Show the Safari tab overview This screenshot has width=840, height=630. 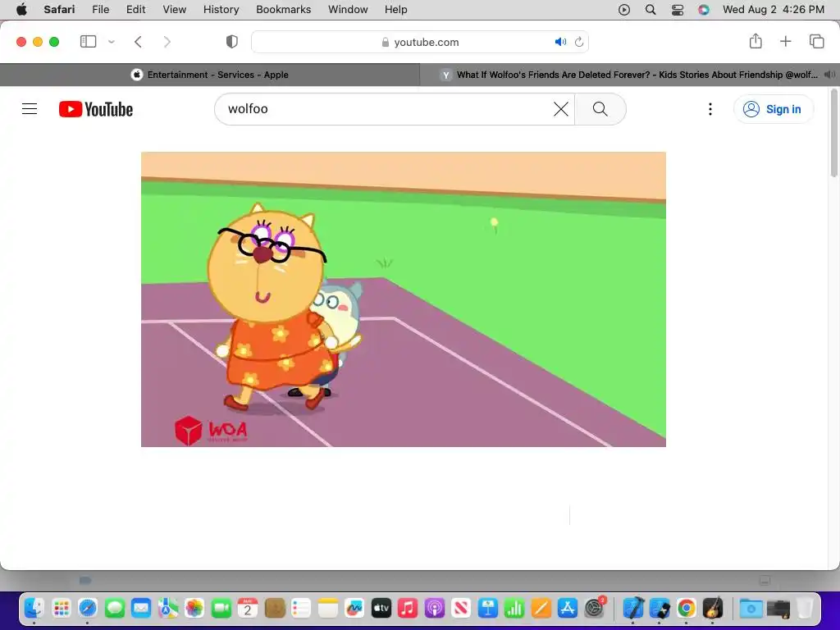[816, 41]
